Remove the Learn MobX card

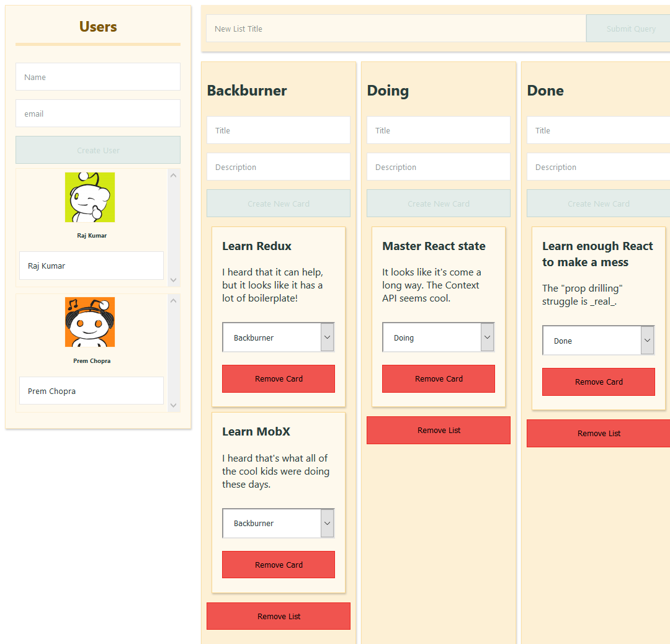click(278, 565)
